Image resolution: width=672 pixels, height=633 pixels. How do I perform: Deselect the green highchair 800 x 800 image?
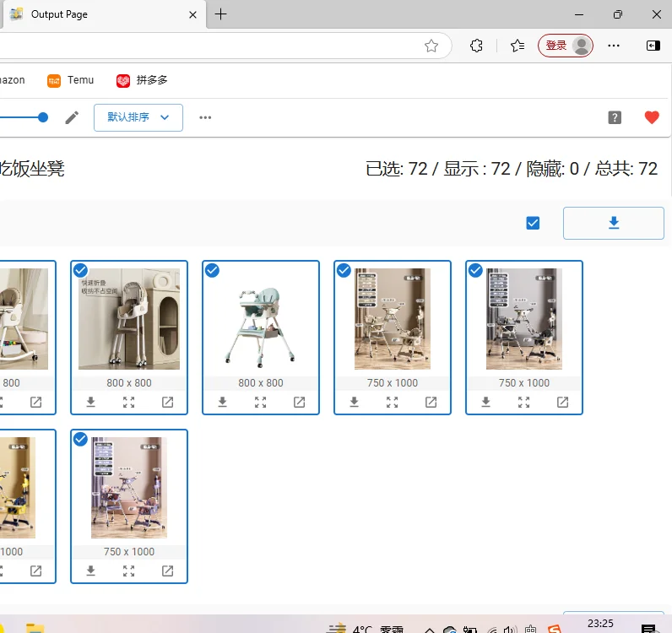click(212, 270)
